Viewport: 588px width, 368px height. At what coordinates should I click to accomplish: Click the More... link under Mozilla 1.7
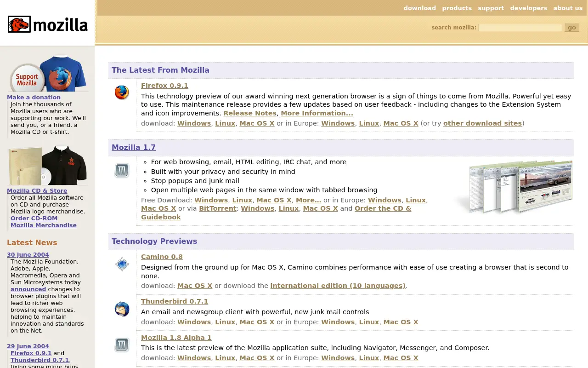point(308,200)
